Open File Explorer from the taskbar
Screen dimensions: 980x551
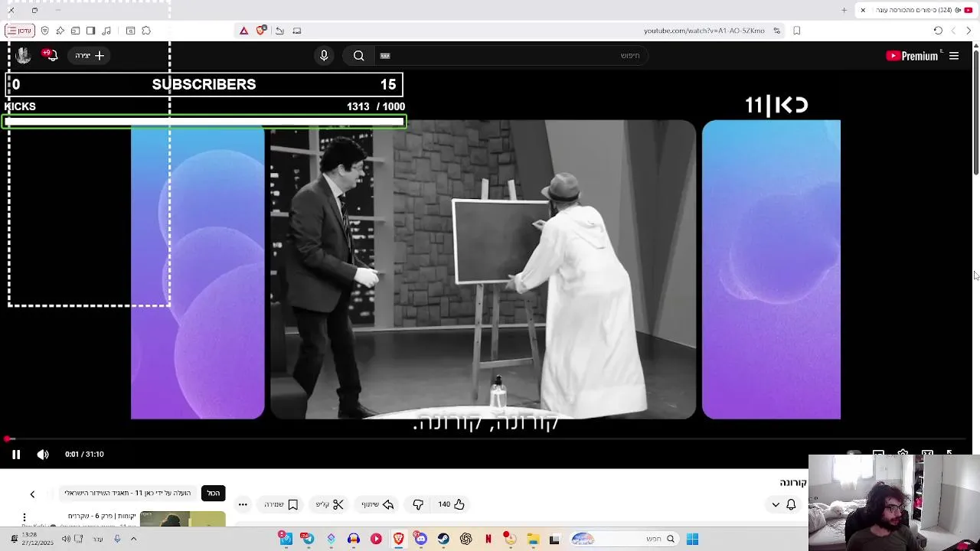point(533,539)
